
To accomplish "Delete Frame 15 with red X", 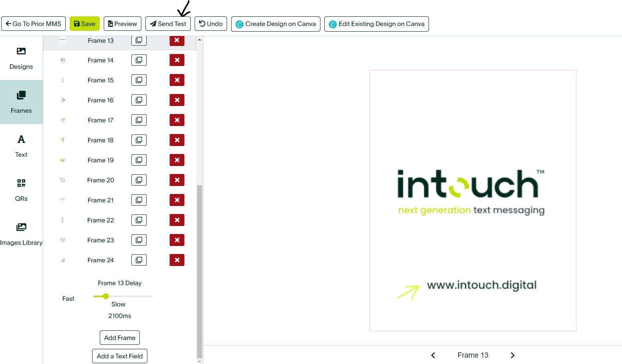I will coord(177,80).
